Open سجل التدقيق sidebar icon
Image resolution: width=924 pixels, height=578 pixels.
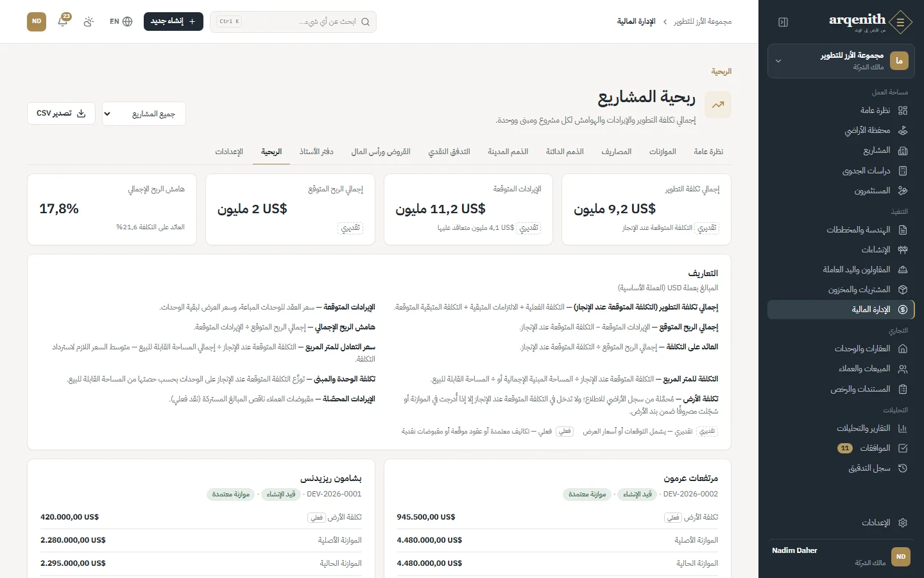pyautogui.click(x=903, y=468)
